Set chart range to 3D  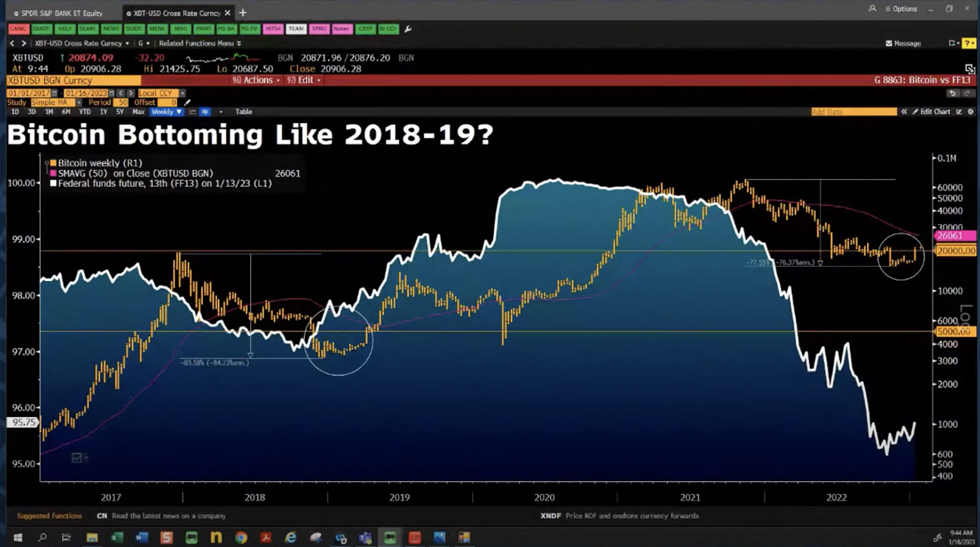31,112
